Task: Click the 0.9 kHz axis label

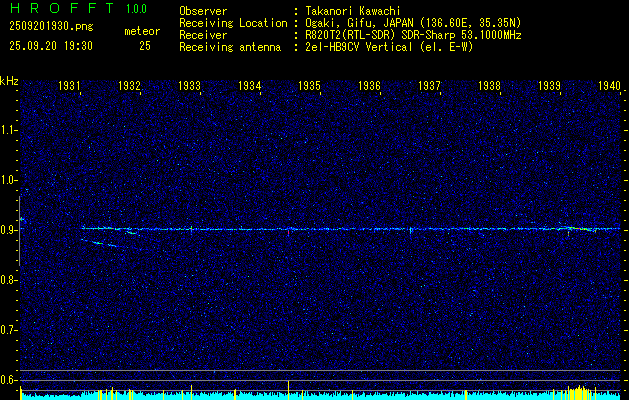Action: 8,230
